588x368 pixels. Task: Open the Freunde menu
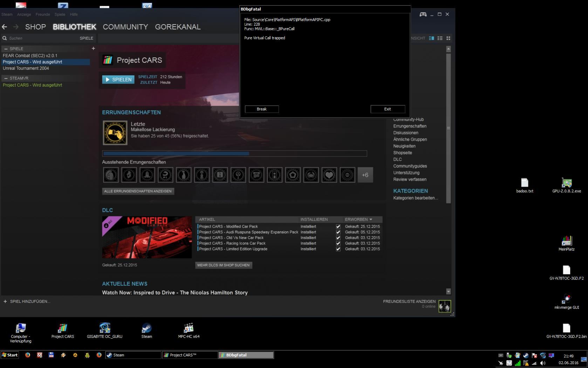click(43, 14)
